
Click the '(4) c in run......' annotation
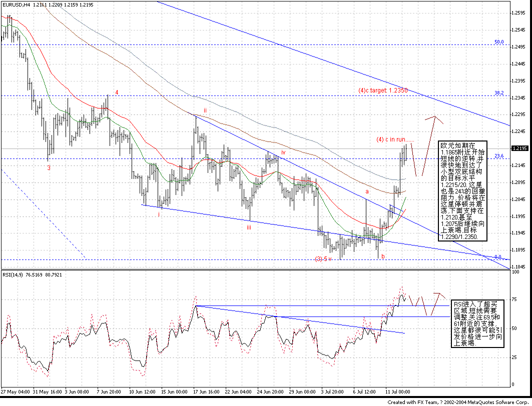tap(395, 139)
